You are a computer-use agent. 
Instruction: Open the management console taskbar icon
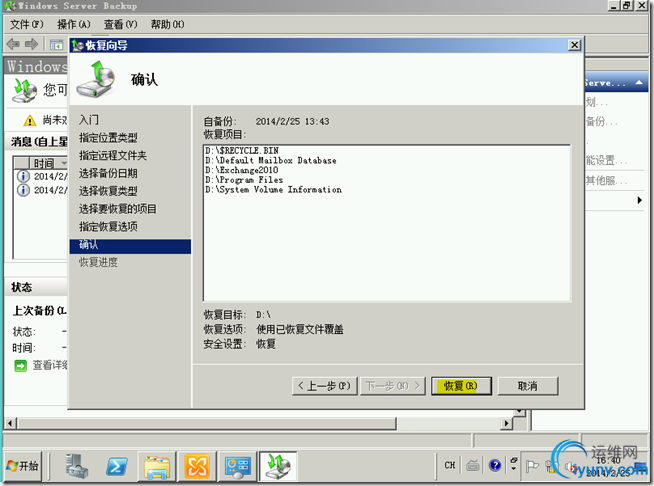pos(237,466)
